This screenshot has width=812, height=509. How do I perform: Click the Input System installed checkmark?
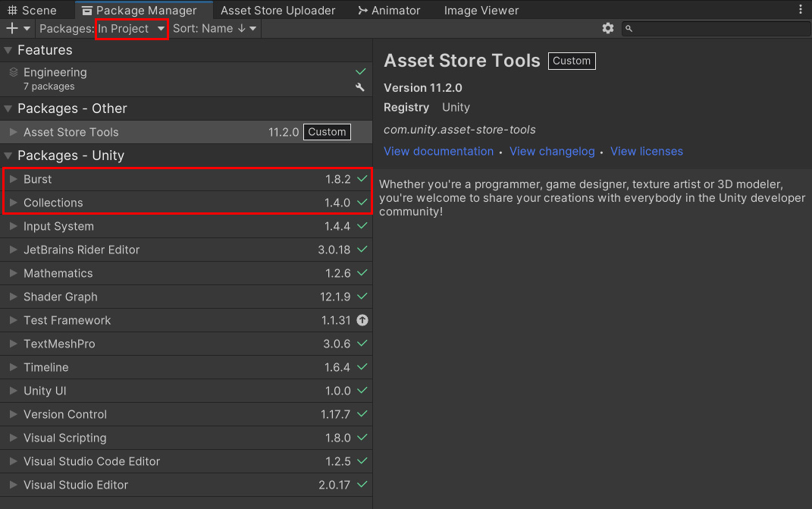click(x=362, y=225)
